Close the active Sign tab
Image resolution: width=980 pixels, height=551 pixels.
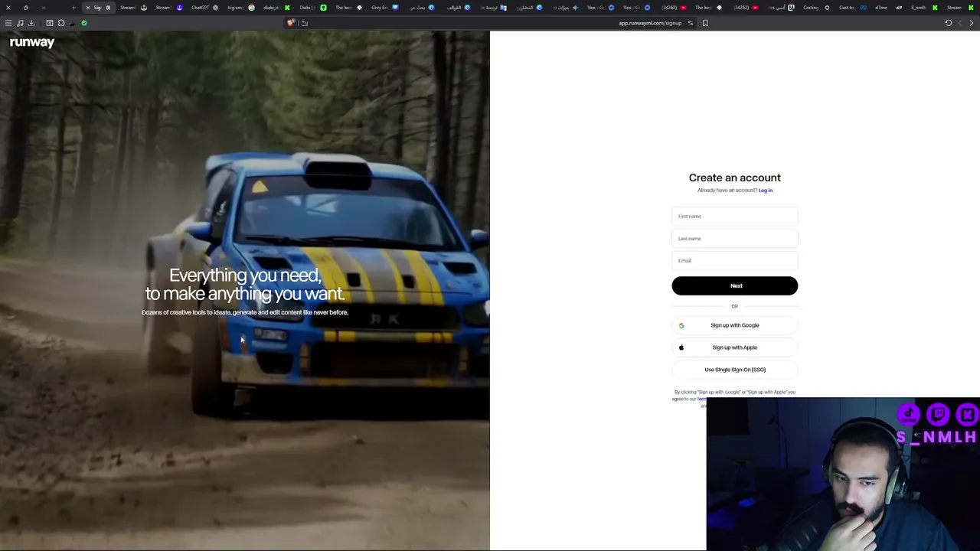pyautogui.click(x=88, y=8)
